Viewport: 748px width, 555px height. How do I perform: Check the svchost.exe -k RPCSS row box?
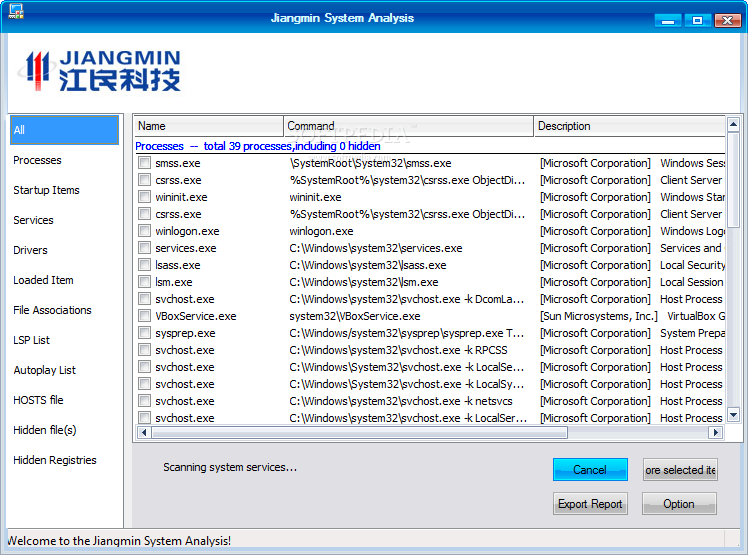tap(144, 350)
